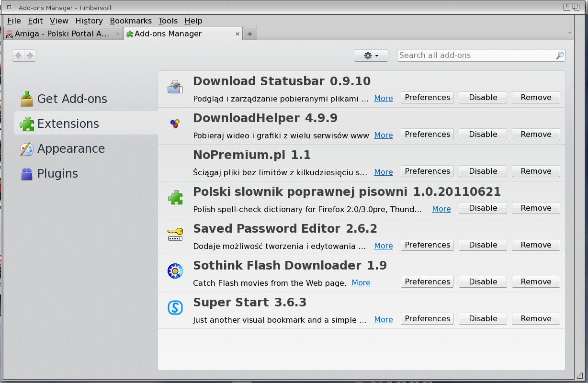Remove the Download Statusbar extension
This screenshot has height=383, width=588.
point(536,98)
